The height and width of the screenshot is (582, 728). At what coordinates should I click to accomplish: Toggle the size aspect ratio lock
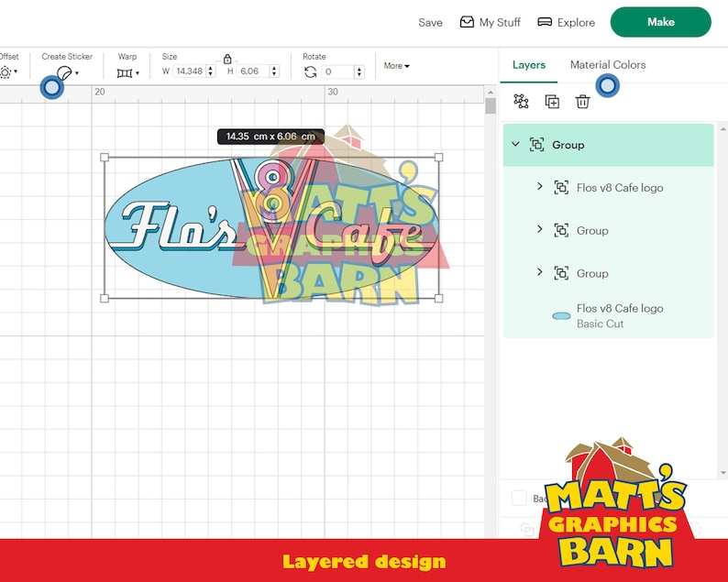pos(227,59)
